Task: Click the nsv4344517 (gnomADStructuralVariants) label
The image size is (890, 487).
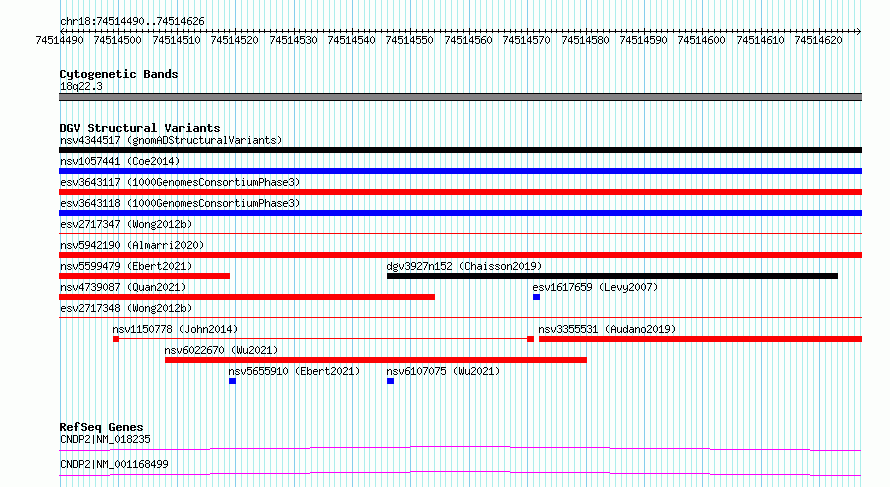Action: 171,140
